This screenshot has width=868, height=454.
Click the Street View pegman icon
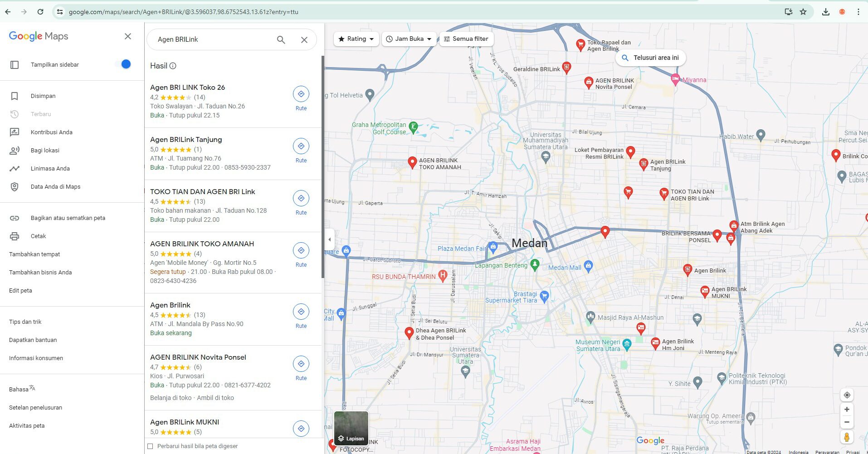[x=847, y=437]
